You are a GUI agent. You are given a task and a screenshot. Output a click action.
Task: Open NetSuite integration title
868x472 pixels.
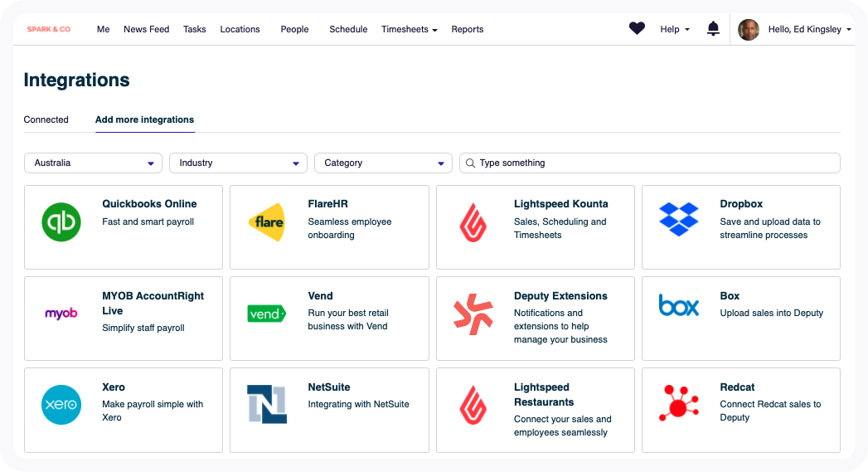click(x=329, y=387)
